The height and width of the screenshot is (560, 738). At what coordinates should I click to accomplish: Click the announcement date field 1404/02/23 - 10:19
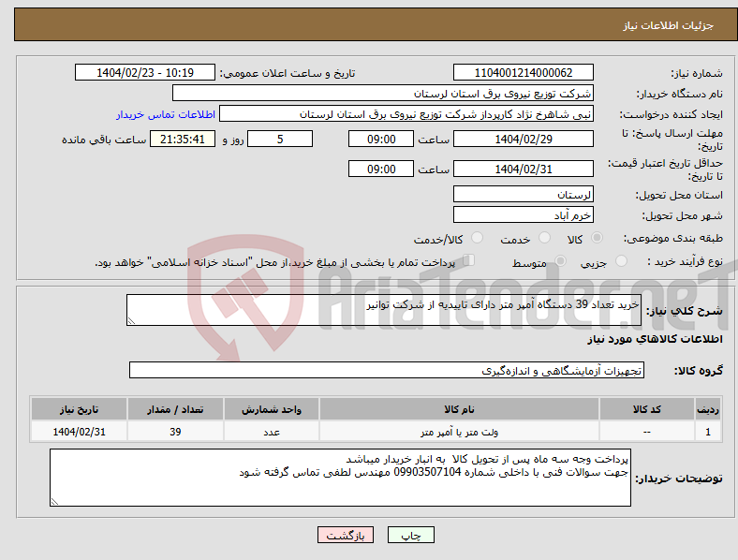(145, 72)
